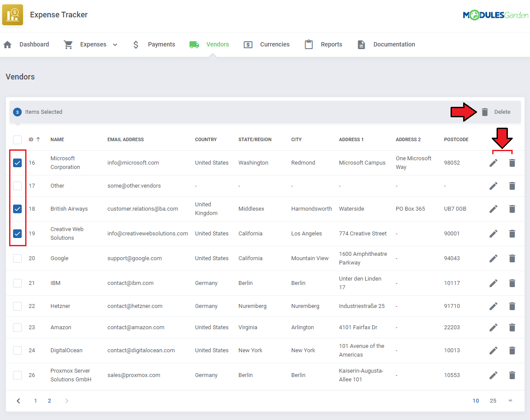Delete the Amazon vendor entry
The width and height of the screenshot is (530, 420).
point(512,327)
